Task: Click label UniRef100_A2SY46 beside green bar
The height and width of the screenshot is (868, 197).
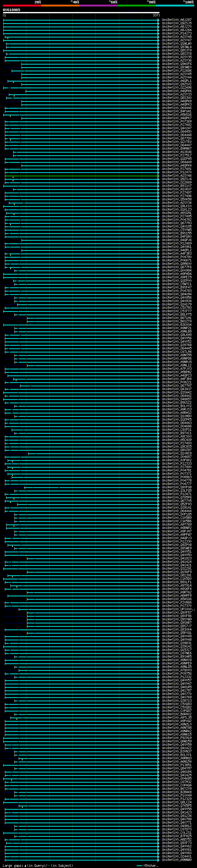Action: (176, 176)
